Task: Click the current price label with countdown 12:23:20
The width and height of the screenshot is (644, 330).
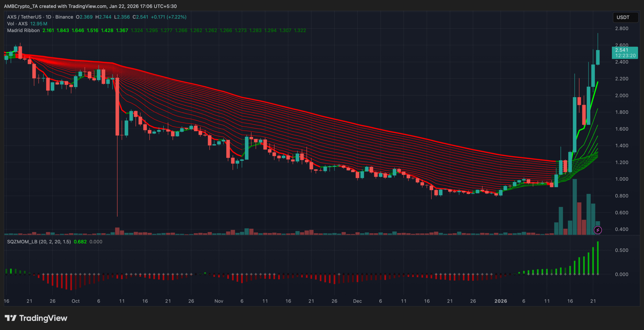Action: coord(625,53)
